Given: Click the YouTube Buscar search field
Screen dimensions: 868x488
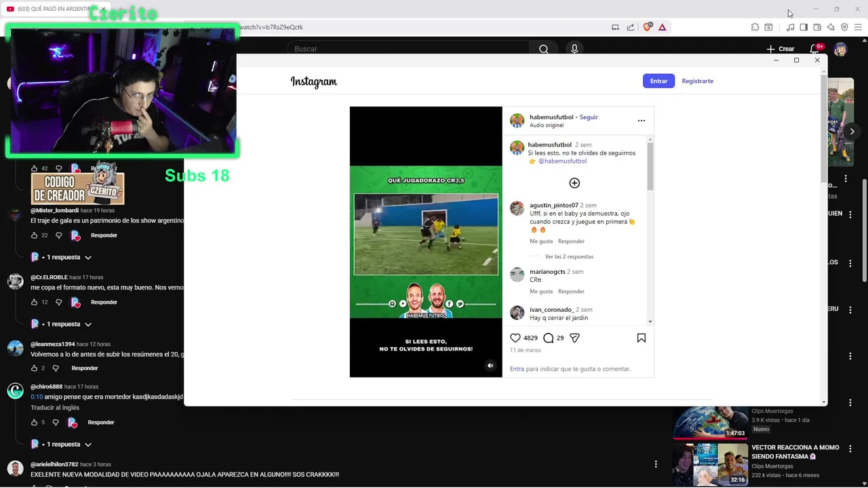Looking at the screenshot, I should (409, 49).
